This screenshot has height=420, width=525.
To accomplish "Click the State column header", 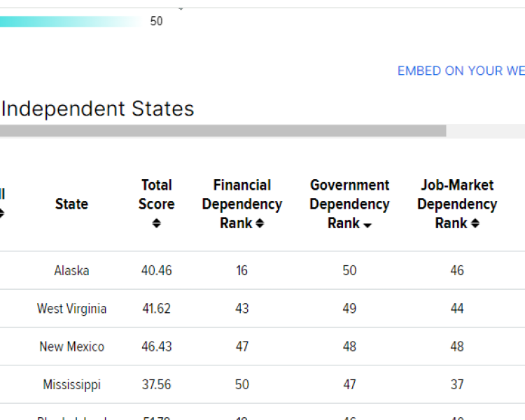I will pyautogui.click(x=71, y=204).
